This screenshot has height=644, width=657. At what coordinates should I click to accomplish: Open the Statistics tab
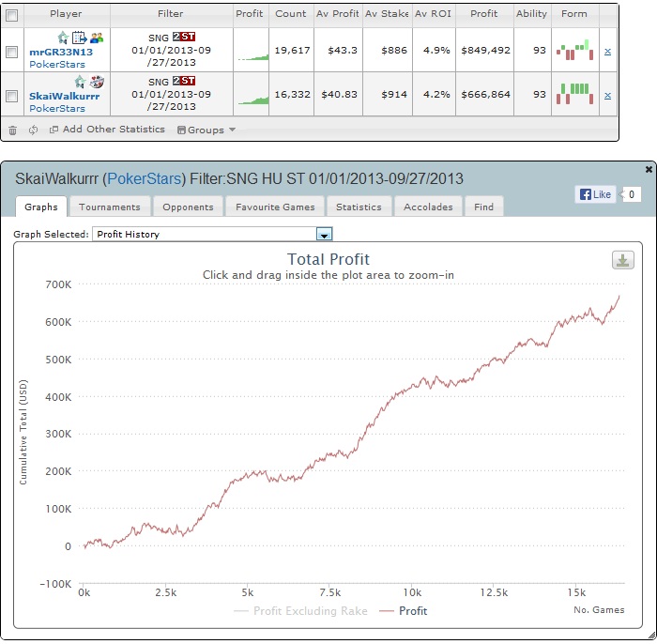point(359,207)
